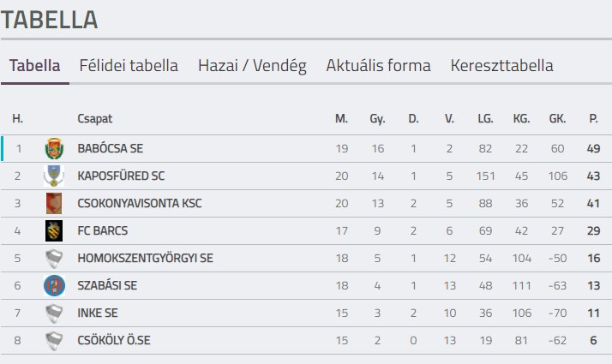
Task: Open the Hazai / Vendég tab
Action: pos(252,66)
